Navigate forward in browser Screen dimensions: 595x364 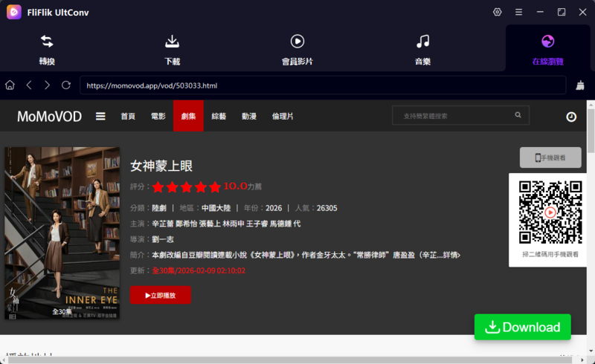48,85
